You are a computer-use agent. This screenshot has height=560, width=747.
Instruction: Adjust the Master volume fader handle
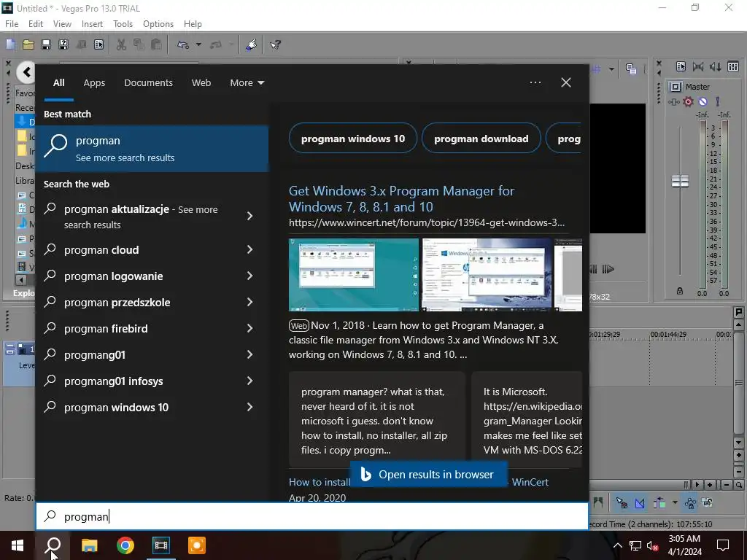point(680,181)
